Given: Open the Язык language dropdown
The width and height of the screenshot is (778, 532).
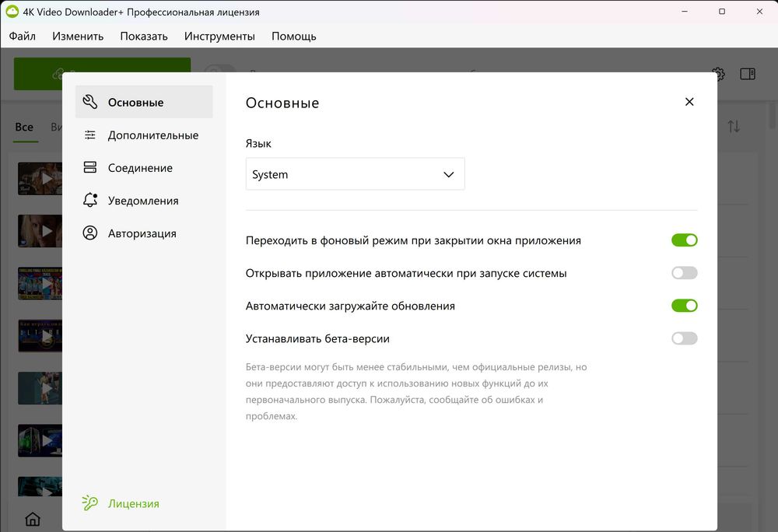Looking at the screenshot, I should [356, 174].
